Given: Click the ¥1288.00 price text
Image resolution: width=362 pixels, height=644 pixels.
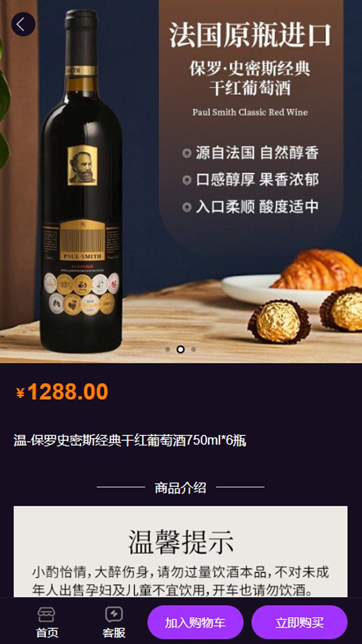Looking at the screenshot, I should (63, 392).
